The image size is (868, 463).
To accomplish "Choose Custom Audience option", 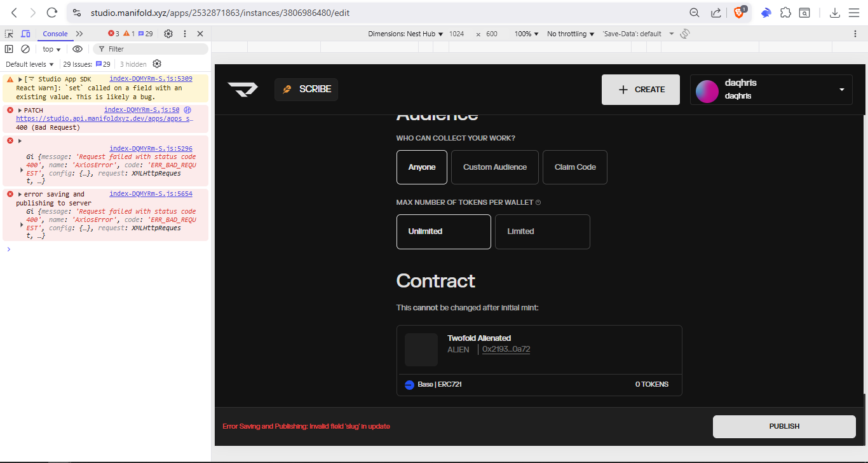I will 494,167.
